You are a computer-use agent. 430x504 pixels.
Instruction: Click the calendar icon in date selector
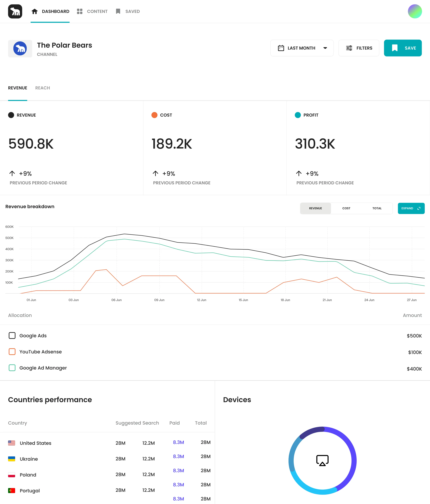[x=281, y=48]
